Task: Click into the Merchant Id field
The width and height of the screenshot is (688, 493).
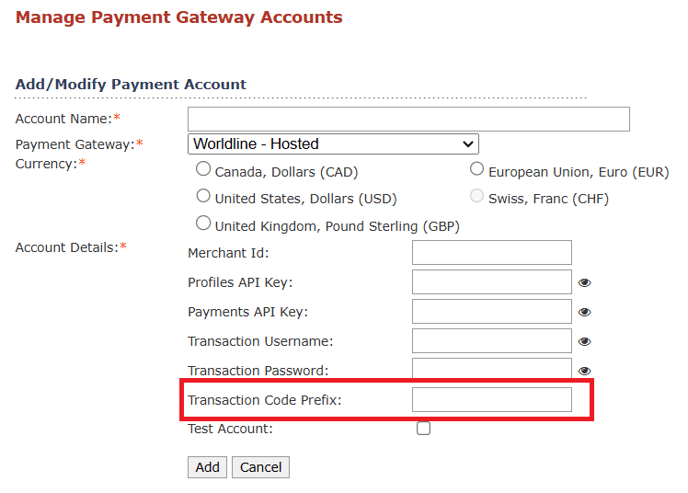Action: (x=492, y=252)
